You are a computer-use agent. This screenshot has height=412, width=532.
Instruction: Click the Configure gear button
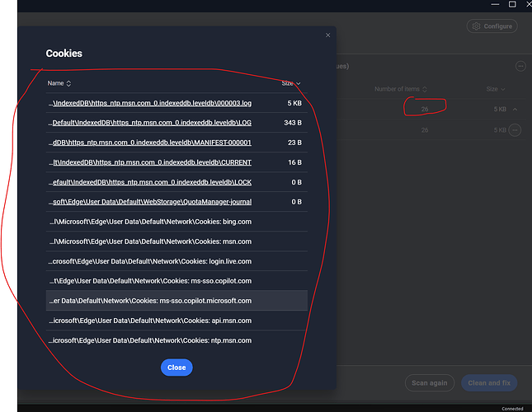(x=492, y=26)
